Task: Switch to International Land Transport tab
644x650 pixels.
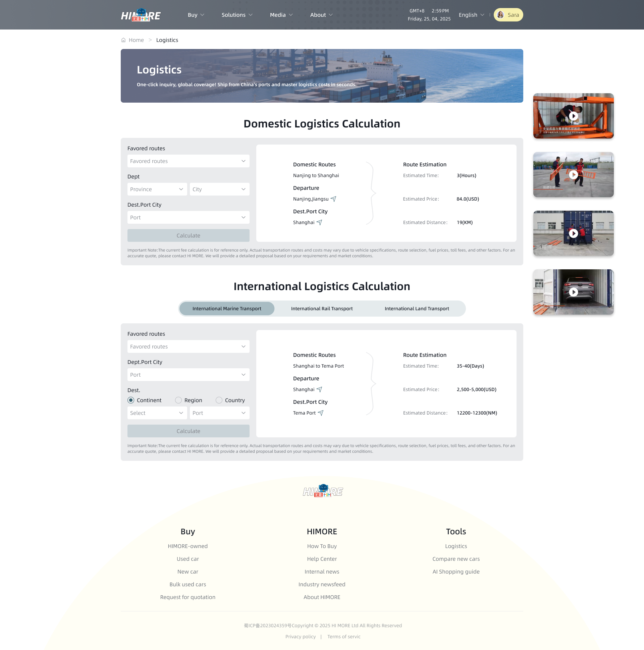Action: 417,309
